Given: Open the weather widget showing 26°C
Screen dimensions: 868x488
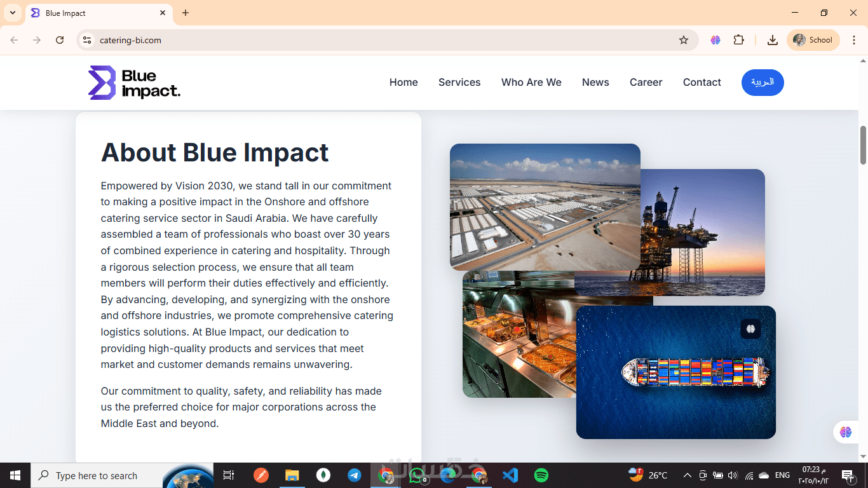Looking at the screenshot, I should coord(648,475).
